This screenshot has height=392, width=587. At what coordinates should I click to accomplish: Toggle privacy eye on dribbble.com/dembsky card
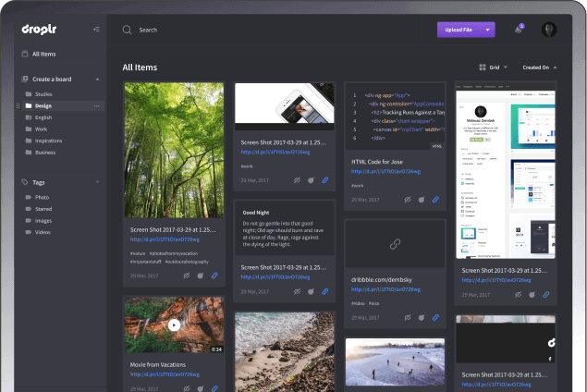point(408,317)
